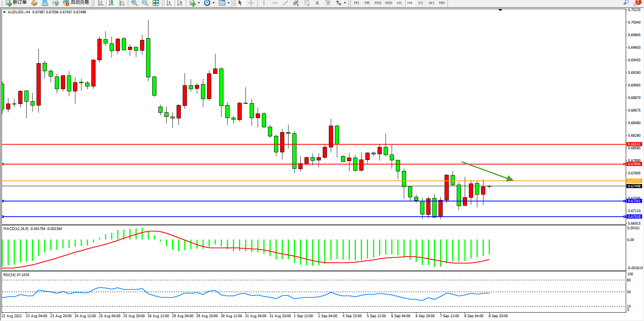Select the trendline drawing tool

point(285,3)
